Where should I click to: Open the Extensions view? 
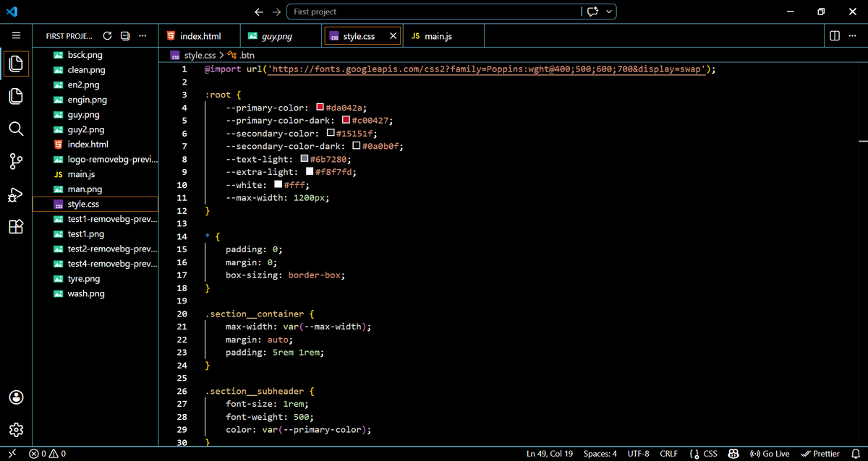pyautogui.click(x=16, y=227)
